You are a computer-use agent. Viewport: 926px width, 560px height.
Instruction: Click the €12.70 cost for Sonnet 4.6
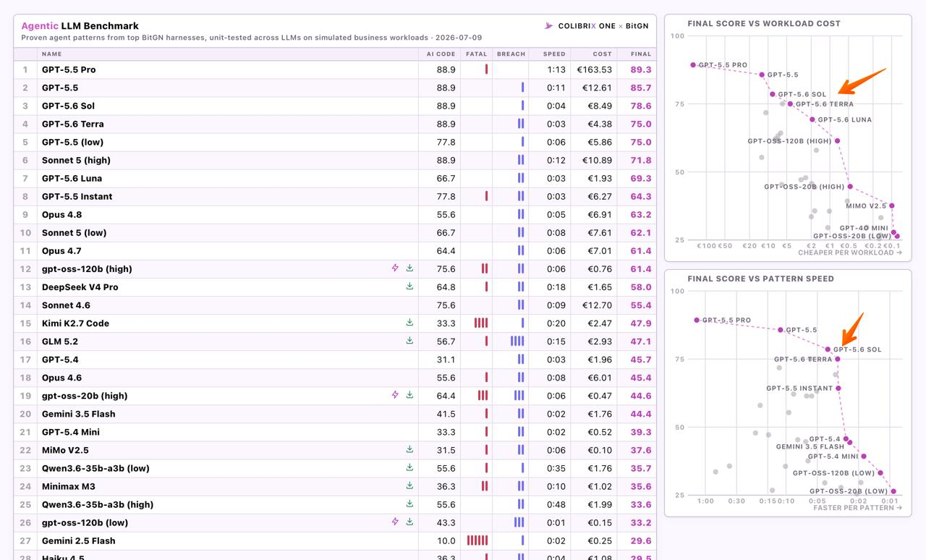598,305
